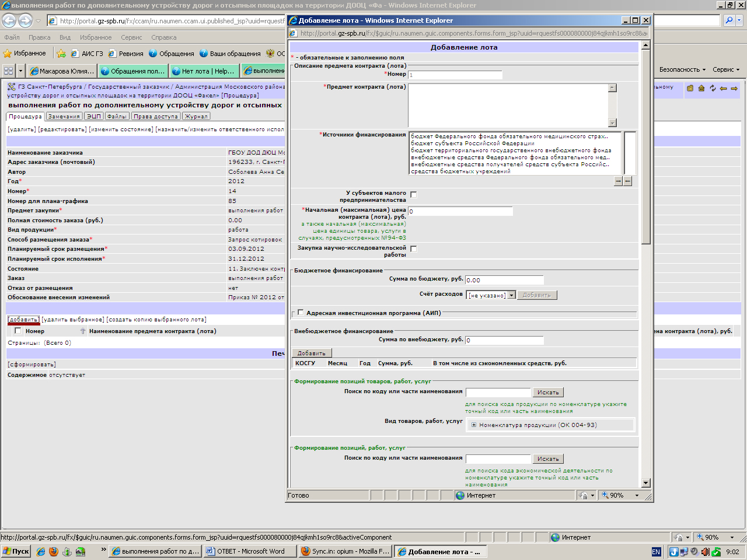Switch to the Нет лота | Help browser tab
This screenshot has height=560, width=747.
point(204,71)
